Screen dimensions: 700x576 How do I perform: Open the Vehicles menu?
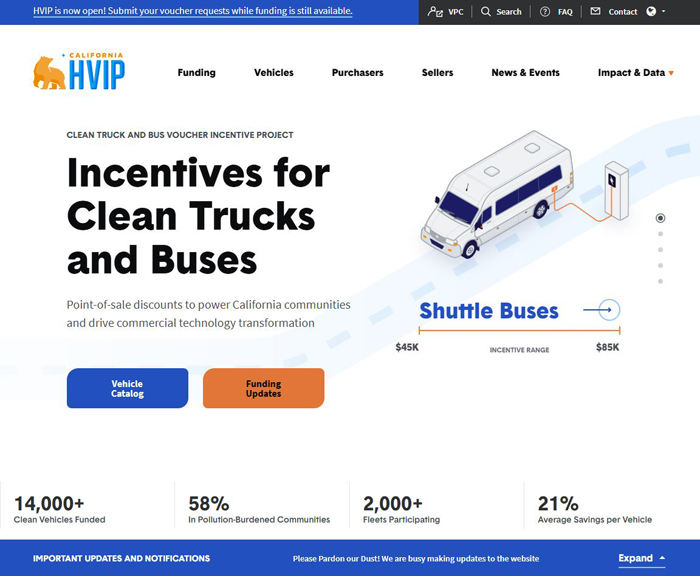274,72
